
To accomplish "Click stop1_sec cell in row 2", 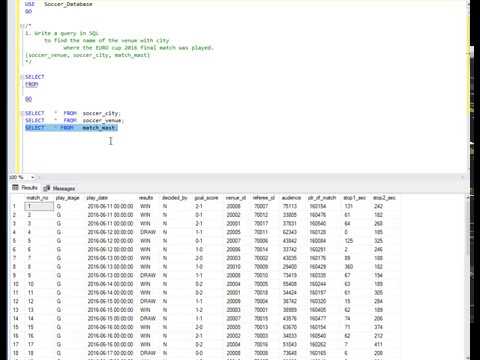I will click(347, 215).
